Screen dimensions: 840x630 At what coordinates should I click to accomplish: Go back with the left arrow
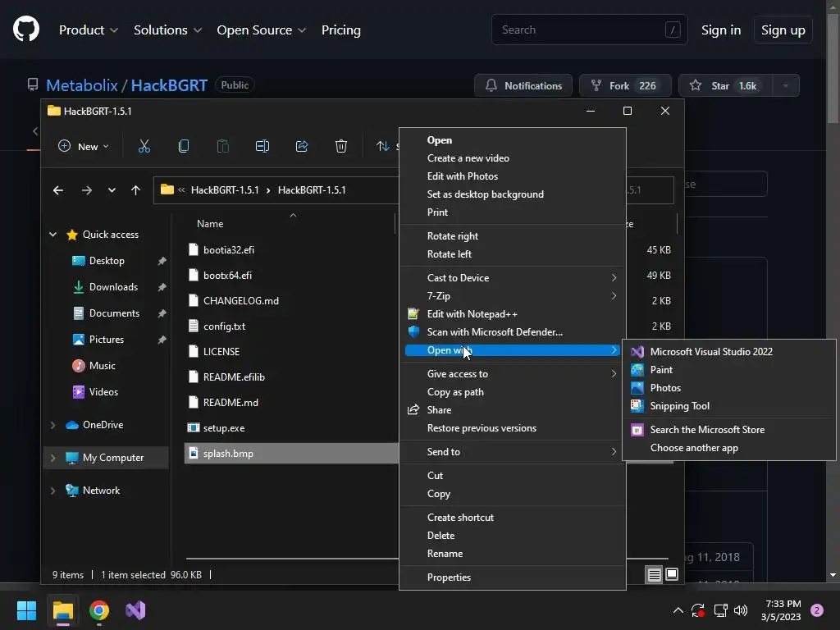pyautogui.click(x=58, y=190)
